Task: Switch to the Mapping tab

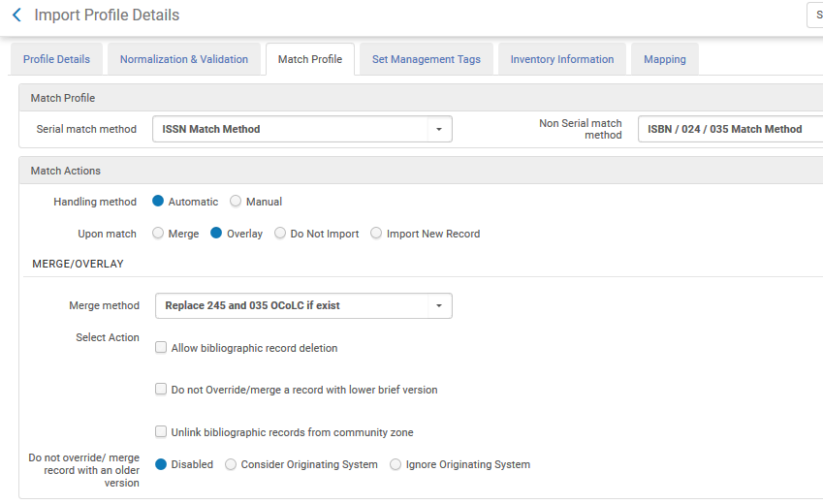Action: 665,59
